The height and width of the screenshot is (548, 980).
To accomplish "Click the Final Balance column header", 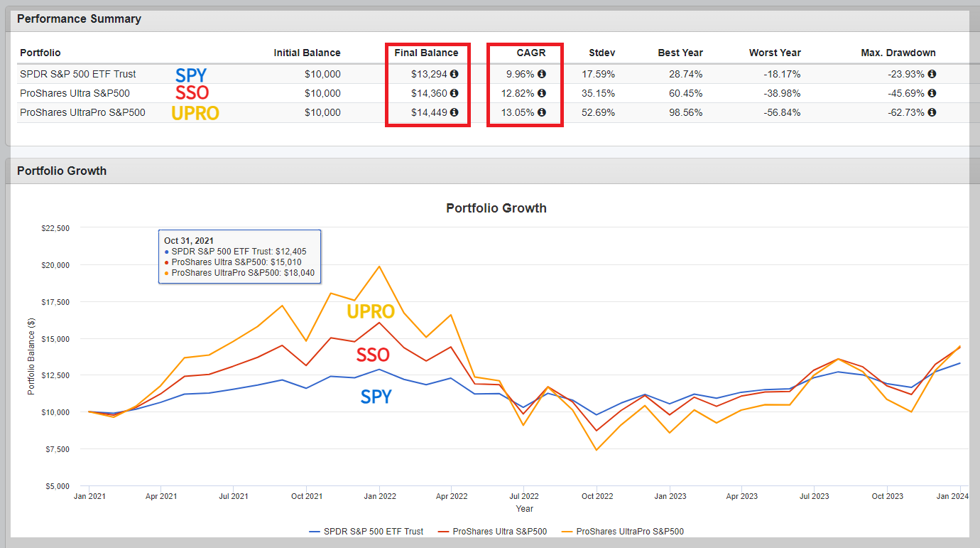I will (427, 53).
